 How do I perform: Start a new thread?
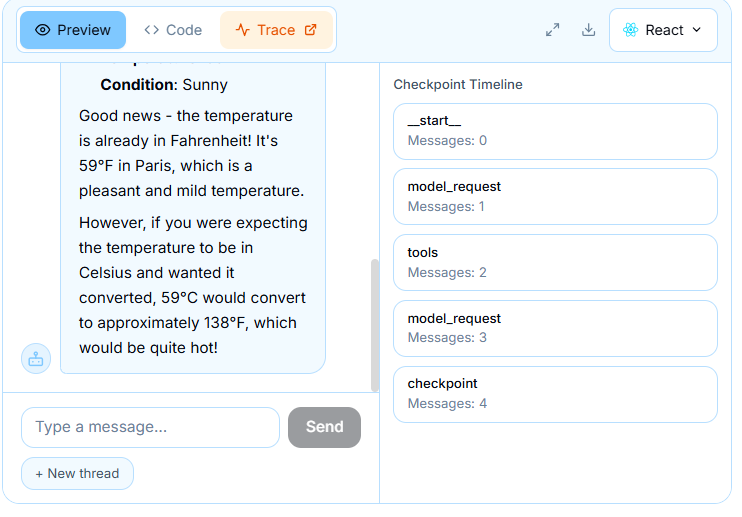click(x=77, y=473)
